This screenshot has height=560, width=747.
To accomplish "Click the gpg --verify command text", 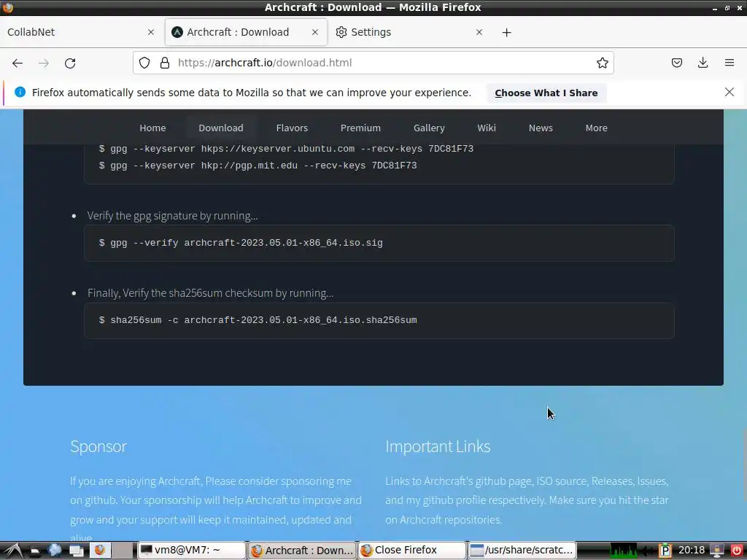I will 241,243.
